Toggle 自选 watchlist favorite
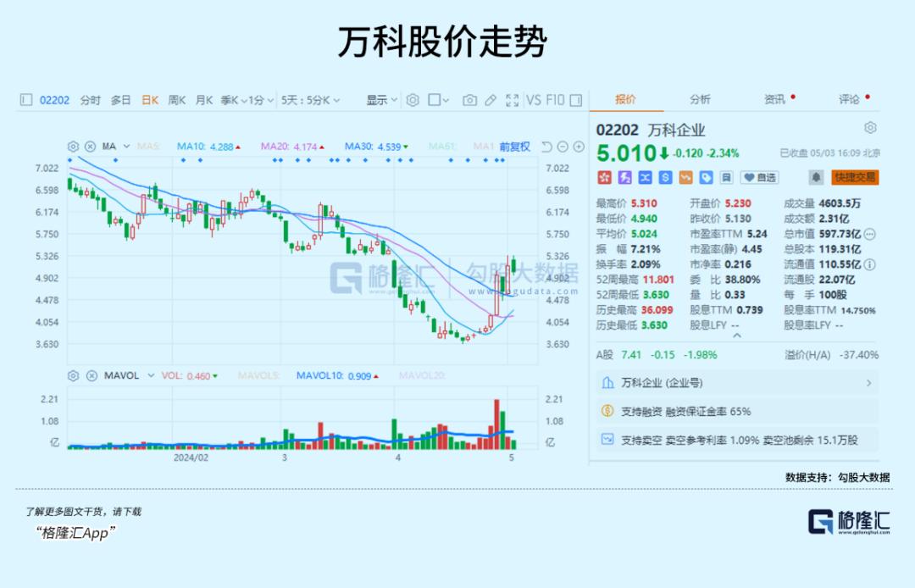915x588 pixels. click(758, 177)
